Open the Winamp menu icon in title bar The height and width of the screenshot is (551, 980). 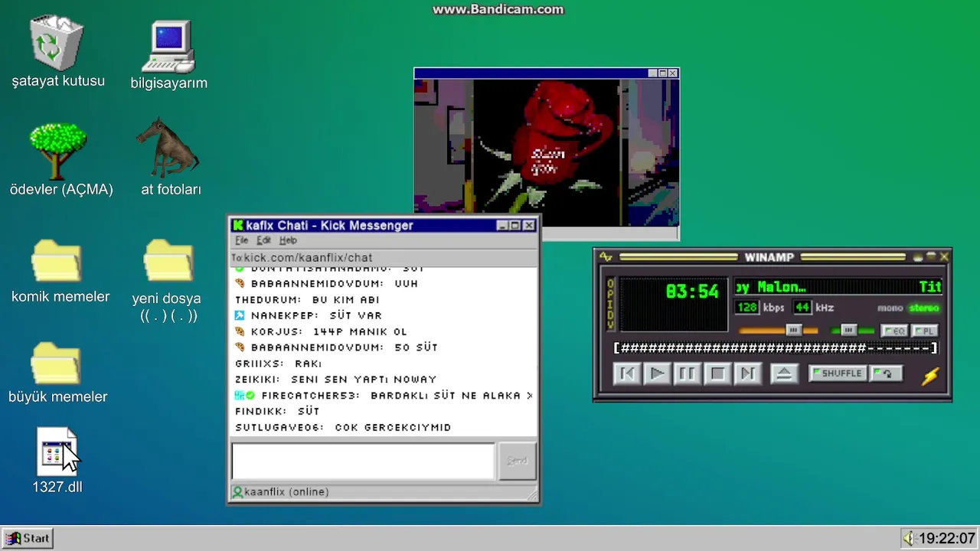606,257
